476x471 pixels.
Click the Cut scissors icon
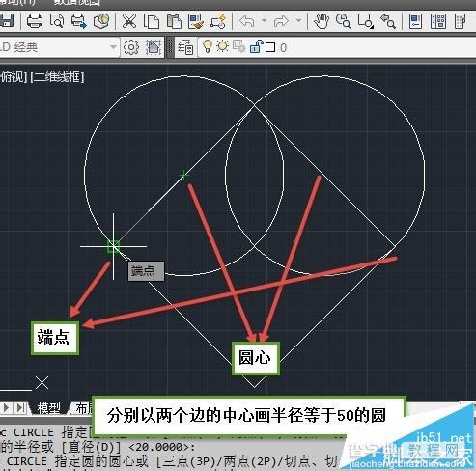pyautogui.click(x=129, y=21)
